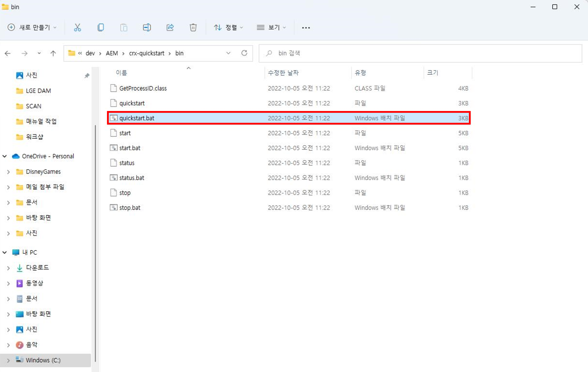Viewport: 588px width, 372px height.
Task: Click the Rename icon in toolbar
Action: pyautogui.click(x=147, y=27)
